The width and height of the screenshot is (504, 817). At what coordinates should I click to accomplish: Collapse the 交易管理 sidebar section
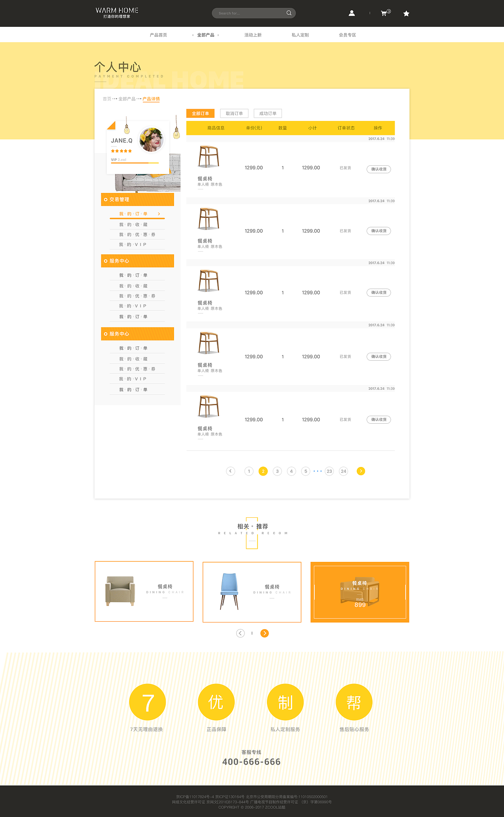[x=137, y=200]
